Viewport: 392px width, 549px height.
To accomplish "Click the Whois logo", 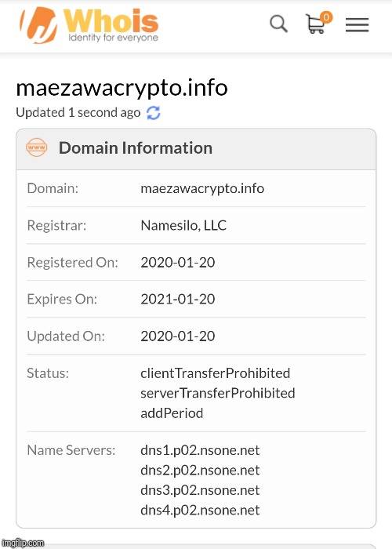I will pyautogui.click(x=89, y=25).
